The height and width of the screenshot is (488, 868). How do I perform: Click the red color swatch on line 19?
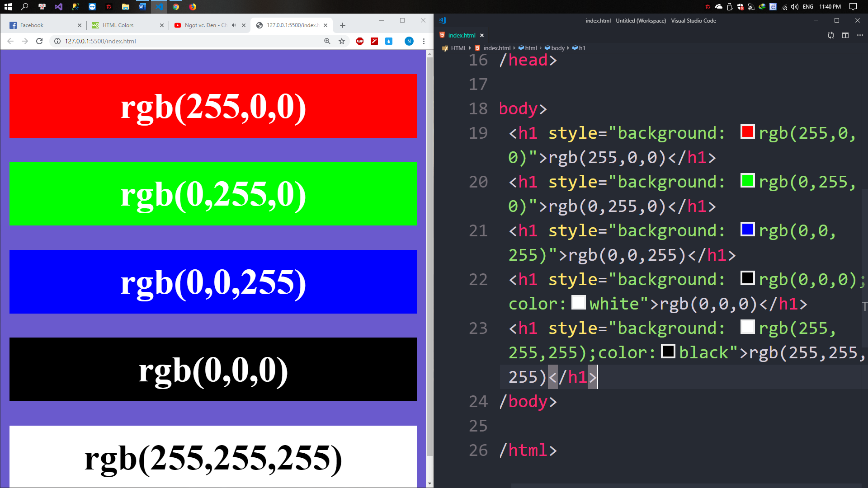(747, 132)
